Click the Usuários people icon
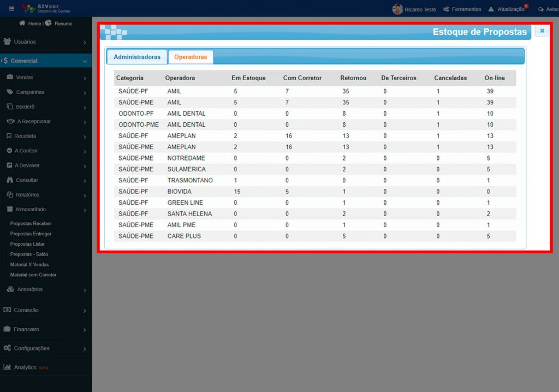Image resolution: width=559 pixels, height=392 pixels. (7, 41)
